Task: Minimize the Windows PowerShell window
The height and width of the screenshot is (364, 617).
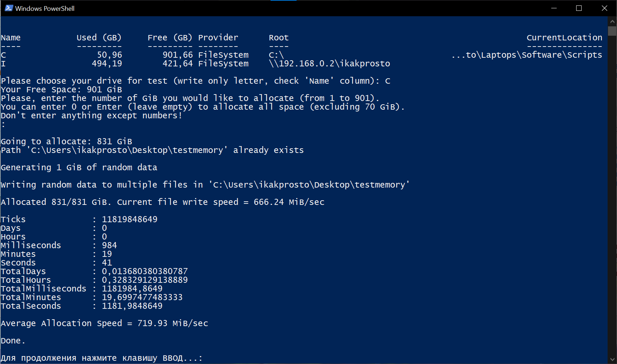Action: [x=554, y=8]
